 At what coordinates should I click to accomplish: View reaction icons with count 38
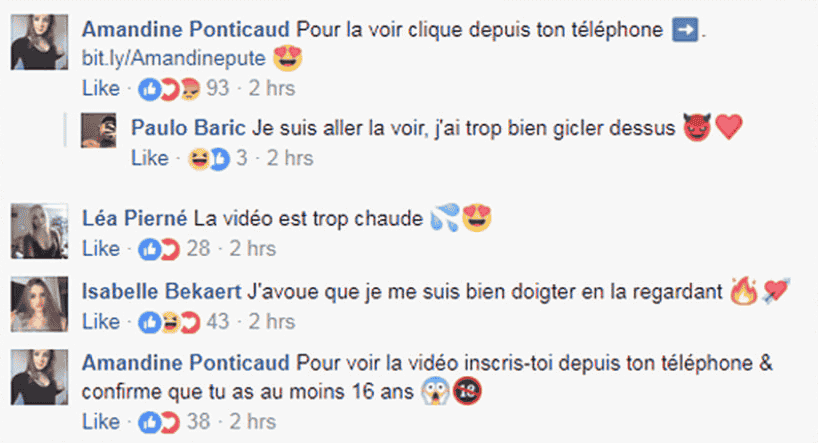click(x=174, y=422)
